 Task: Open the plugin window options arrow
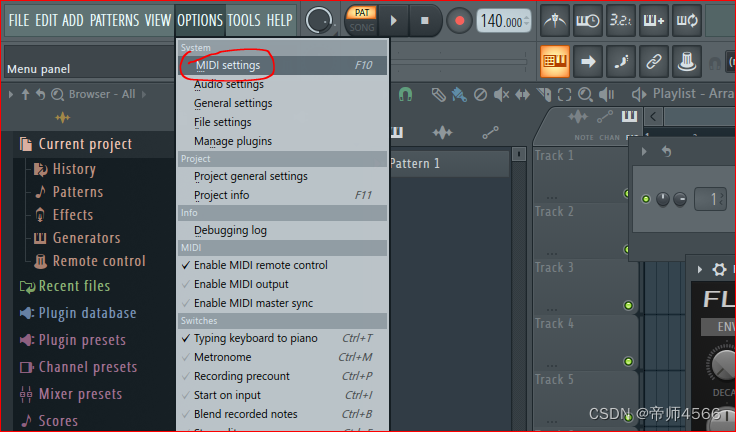point(700,269)
